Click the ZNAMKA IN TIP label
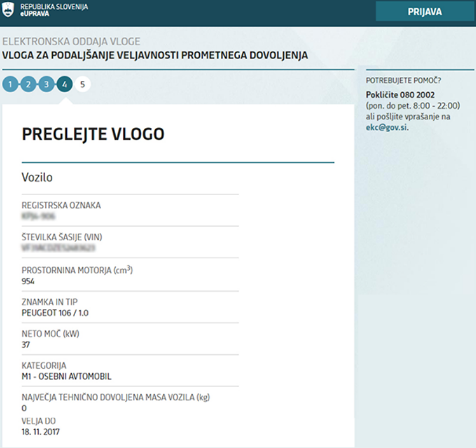This screenshot has width=476, height=448. coord(50,302)
